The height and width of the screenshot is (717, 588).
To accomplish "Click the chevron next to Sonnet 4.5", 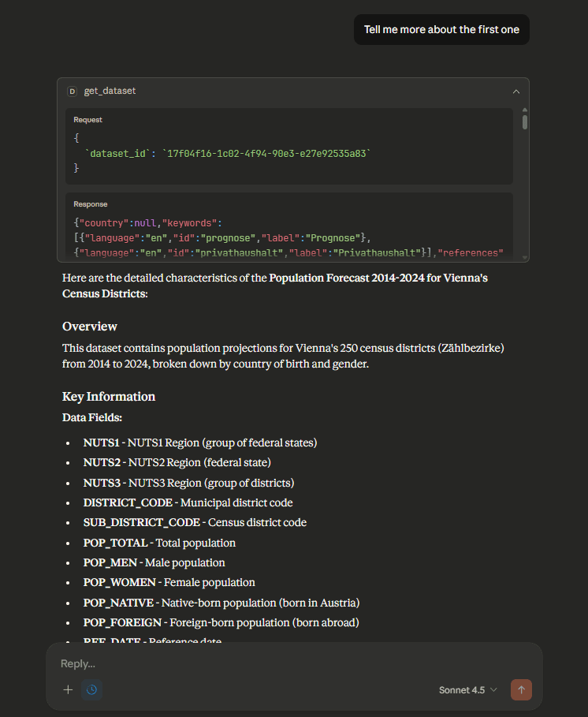I will pyautogui.click(x=493, y=689).
